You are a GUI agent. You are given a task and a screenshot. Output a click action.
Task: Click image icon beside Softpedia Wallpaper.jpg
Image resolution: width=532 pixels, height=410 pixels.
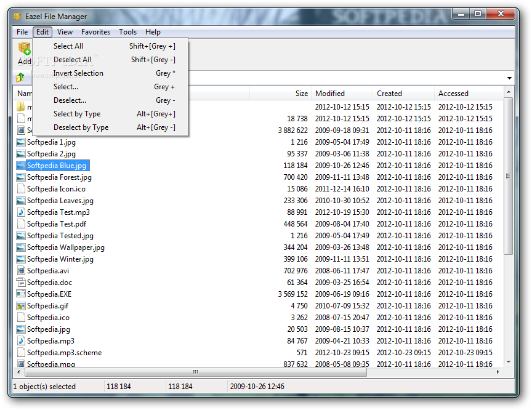click(21, 247)
